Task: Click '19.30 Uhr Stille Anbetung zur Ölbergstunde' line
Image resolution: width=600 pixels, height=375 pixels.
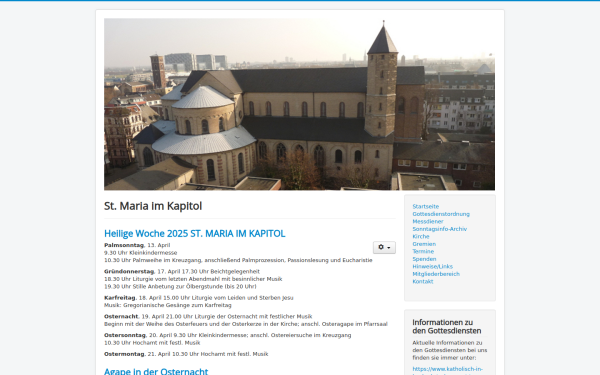Action: (x=180, y=287)
